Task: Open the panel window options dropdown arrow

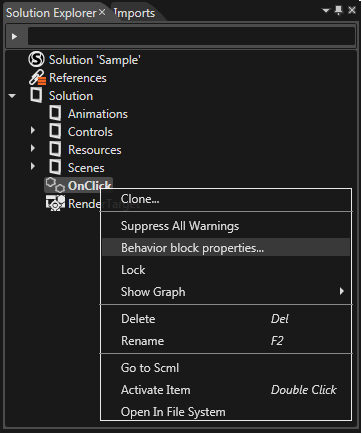Action: point(326,11)
